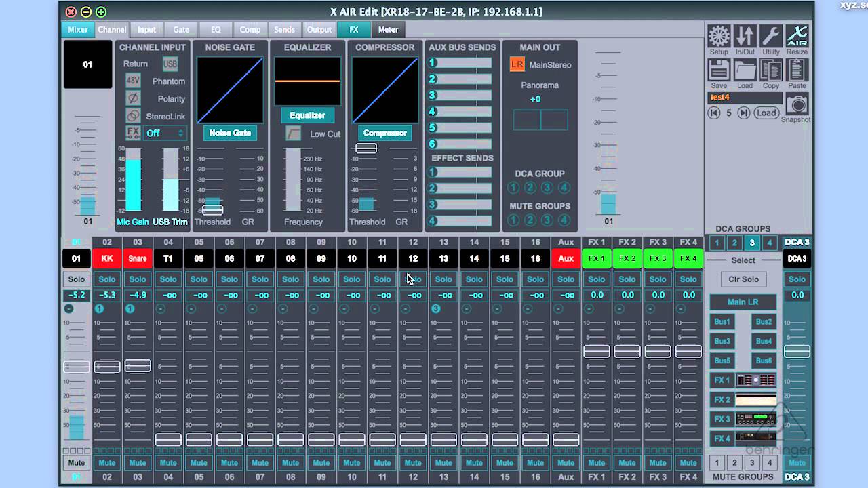Switch to the Channel tab
This screenshot has width=868, height=488.
click(112, 30)
